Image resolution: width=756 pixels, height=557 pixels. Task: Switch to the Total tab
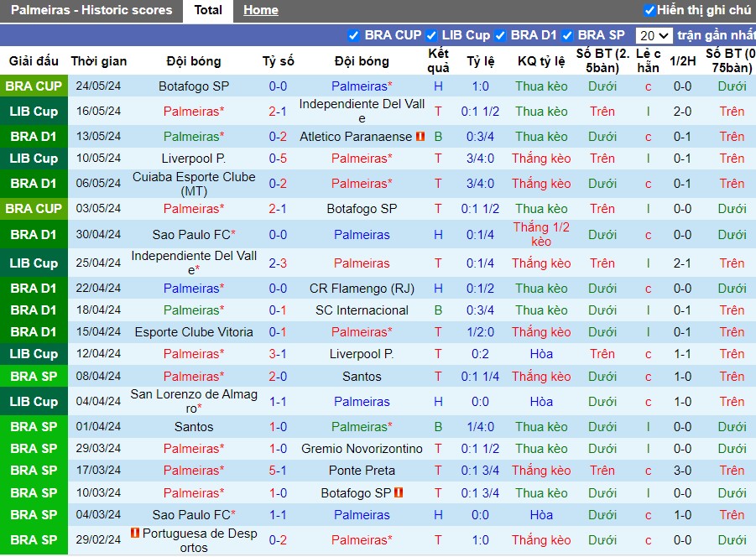208,10
